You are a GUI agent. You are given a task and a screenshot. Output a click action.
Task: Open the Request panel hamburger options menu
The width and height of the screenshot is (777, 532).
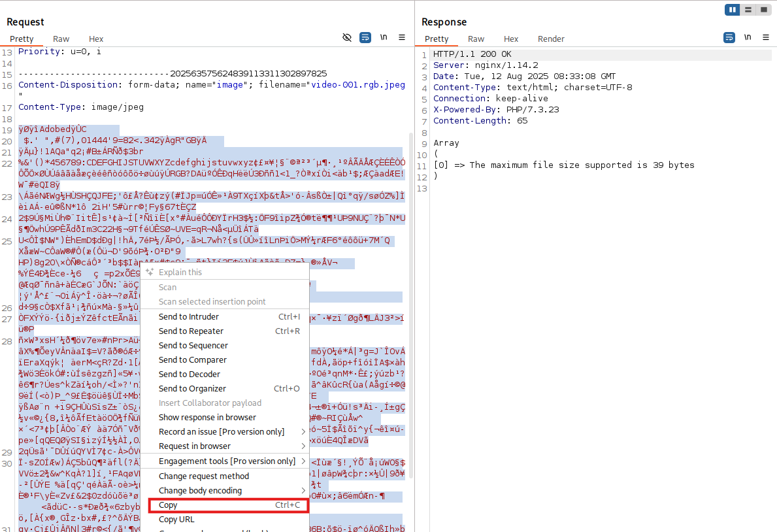tap(402, 37)
